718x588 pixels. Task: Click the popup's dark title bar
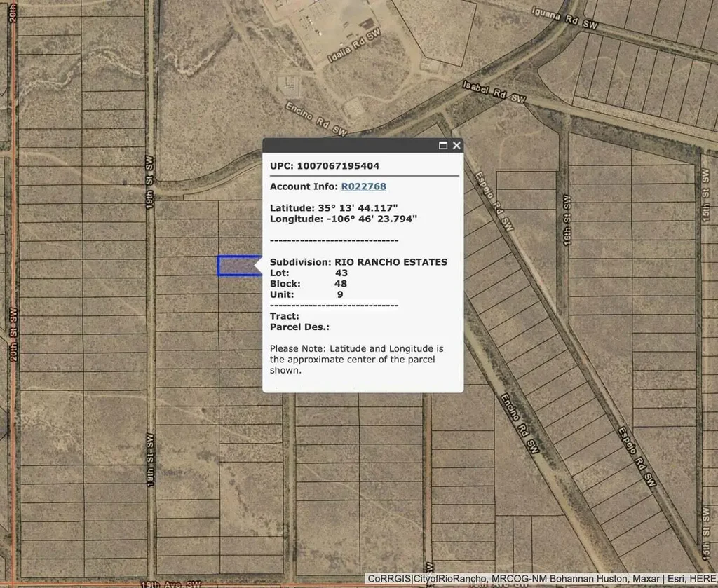[x=351, y=146]
